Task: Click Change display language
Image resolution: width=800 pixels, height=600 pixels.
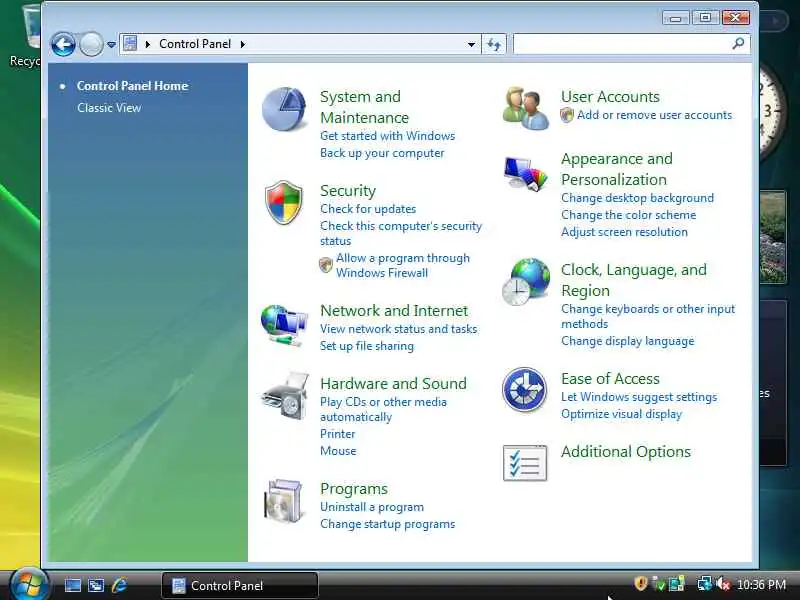Action: [x=628, y=341]
